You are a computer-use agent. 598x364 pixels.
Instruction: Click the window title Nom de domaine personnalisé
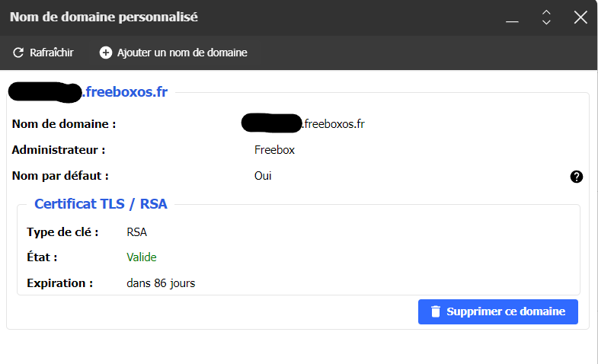[104, 18]
